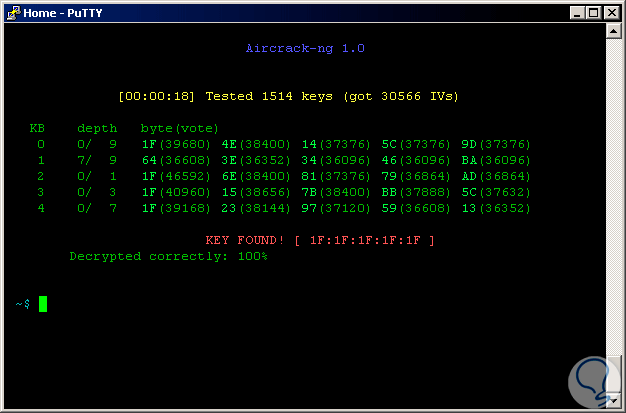The height and width of the screenshot is (413, 626).
Task: Click the depth 0/ 3 value
Action: [x=97, y=192]
